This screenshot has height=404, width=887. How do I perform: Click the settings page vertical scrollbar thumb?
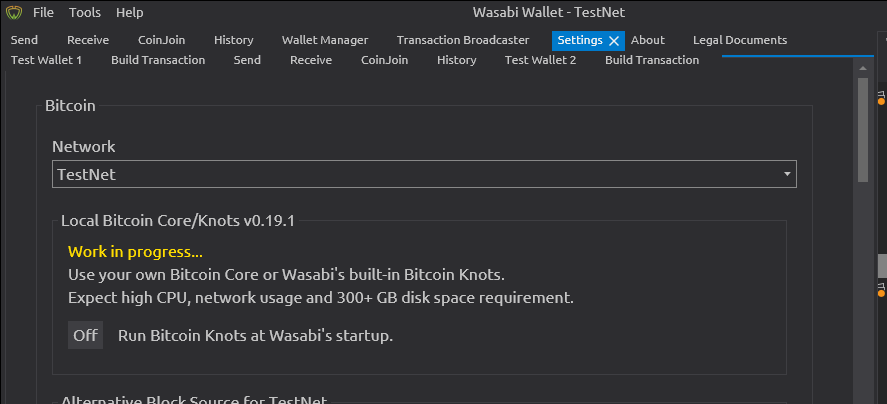863,130
